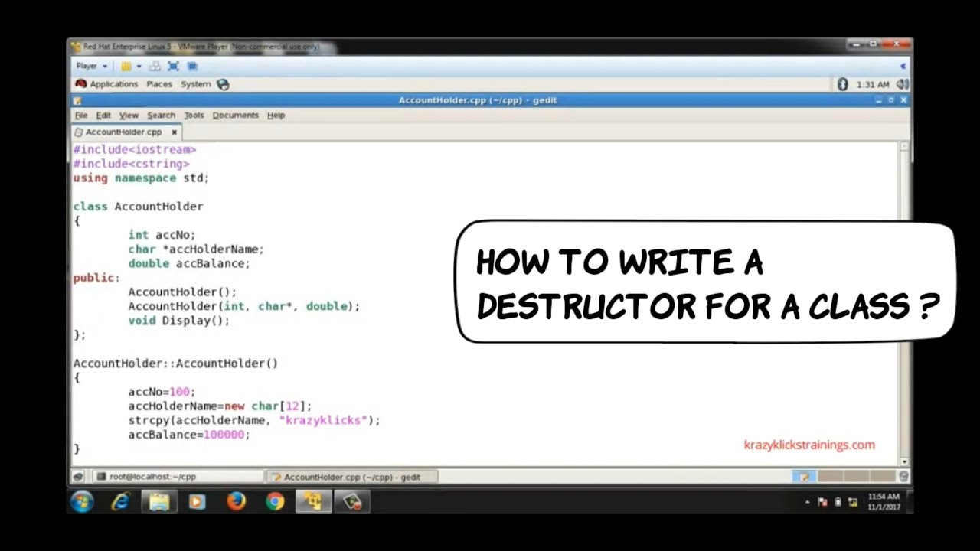
Task: Open the arrow beside the pause icon
Action: click(139, 67)
